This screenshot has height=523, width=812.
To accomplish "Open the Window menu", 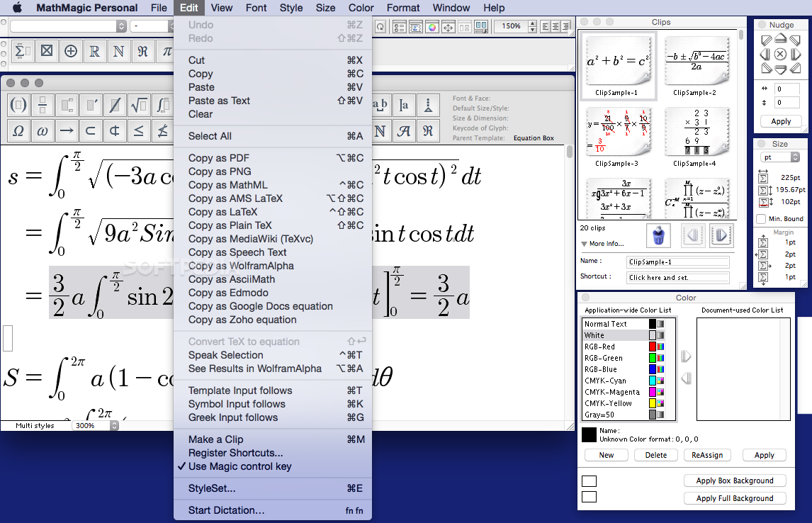I will (x=451, y=8).
